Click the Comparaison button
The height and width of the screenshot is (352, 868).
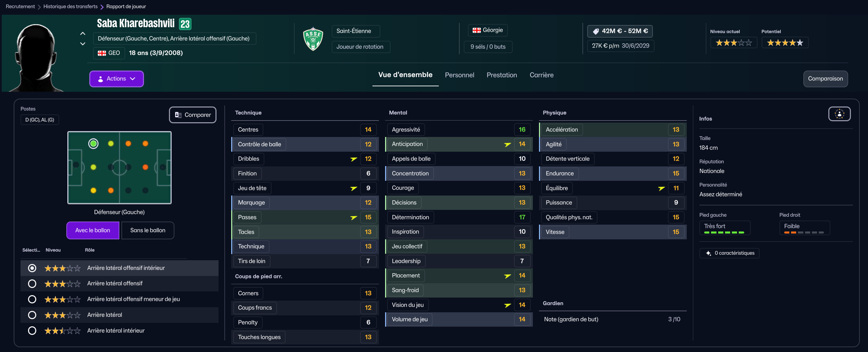tap(825, 79)
